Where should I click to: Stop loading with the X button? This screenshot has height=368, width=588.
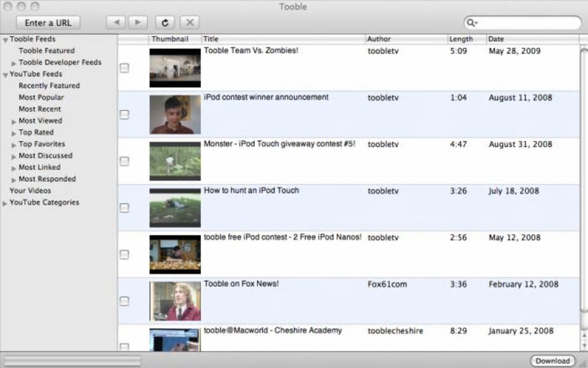tap(190, 22)
